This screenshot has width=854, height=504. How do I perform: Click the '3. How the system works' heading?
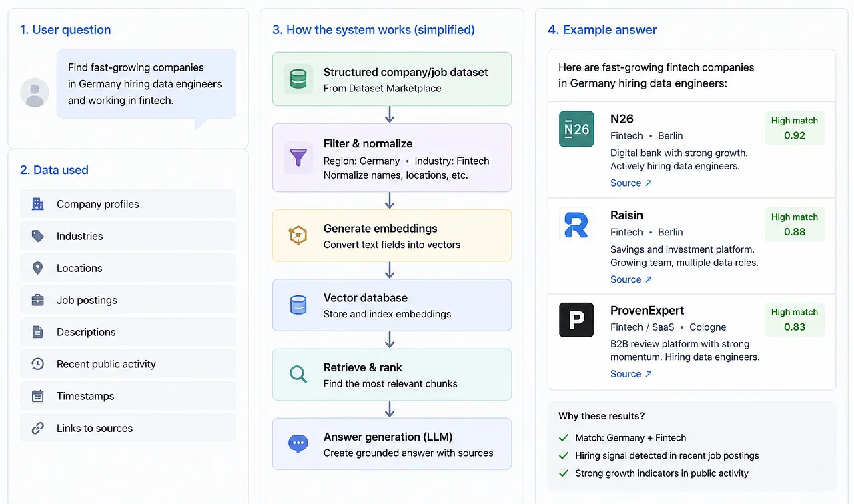[x=374, y=30]
